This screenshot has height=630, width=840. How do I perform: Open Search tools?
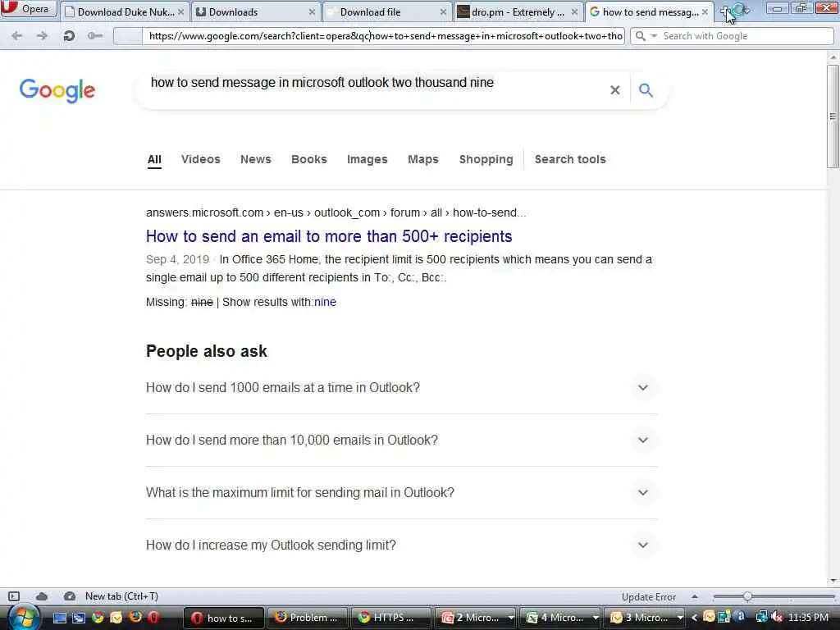[x=570, y=160]
